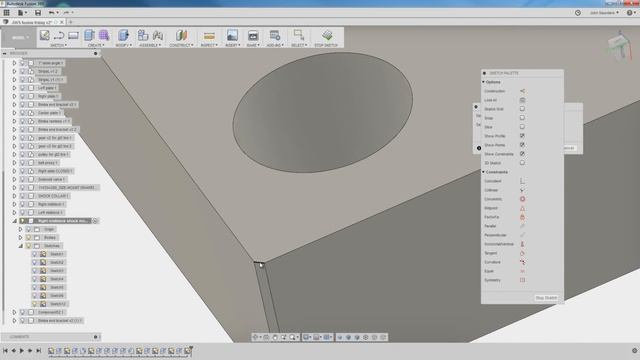Click the Add-Ins scripts icon
The image size is (640, 360).
tap(275, 35)
